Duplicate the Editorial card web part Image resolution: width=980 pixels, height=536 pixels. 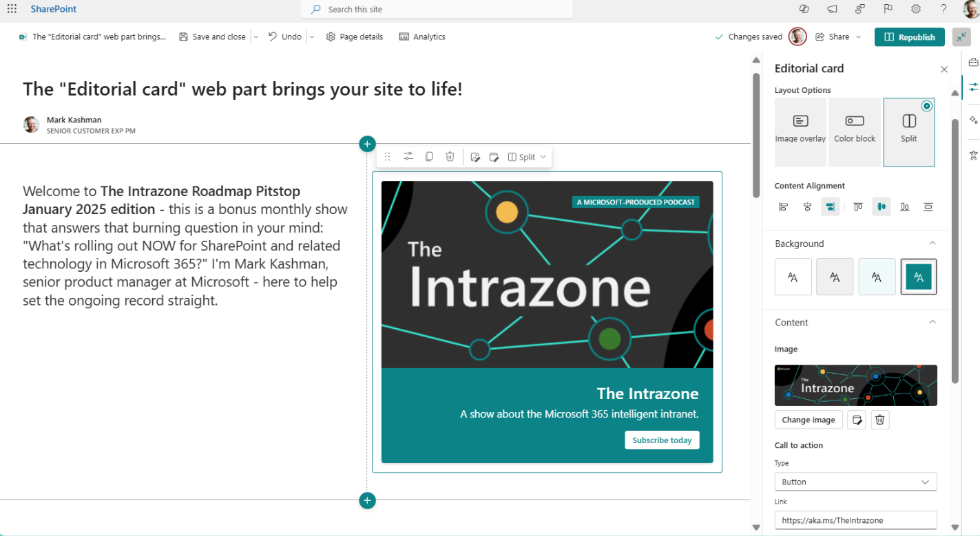[x=429, y=157]
